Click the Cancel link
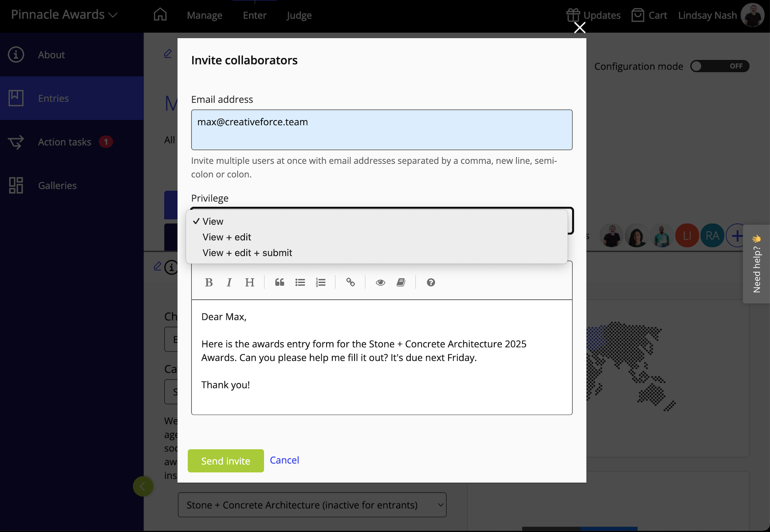 (284, 460)
